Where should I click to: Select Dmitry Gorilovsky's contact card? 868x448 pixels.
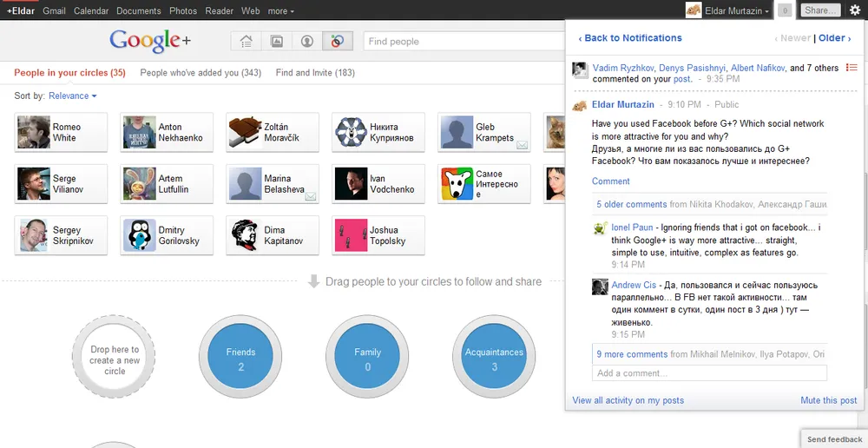[x=167, y=235]
